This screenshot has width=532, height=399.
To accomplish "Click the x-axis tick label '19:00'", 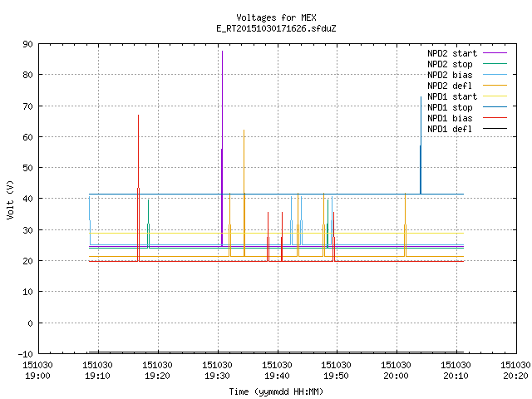I will pyautogui.click(x=37, y=377).
